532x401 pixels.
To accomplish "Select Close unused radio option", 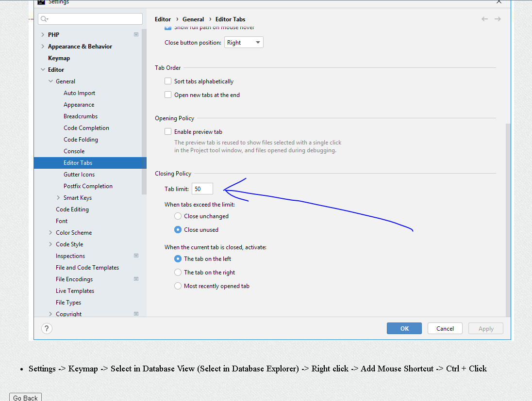I will pyautogui.click(x=178, y=229).
